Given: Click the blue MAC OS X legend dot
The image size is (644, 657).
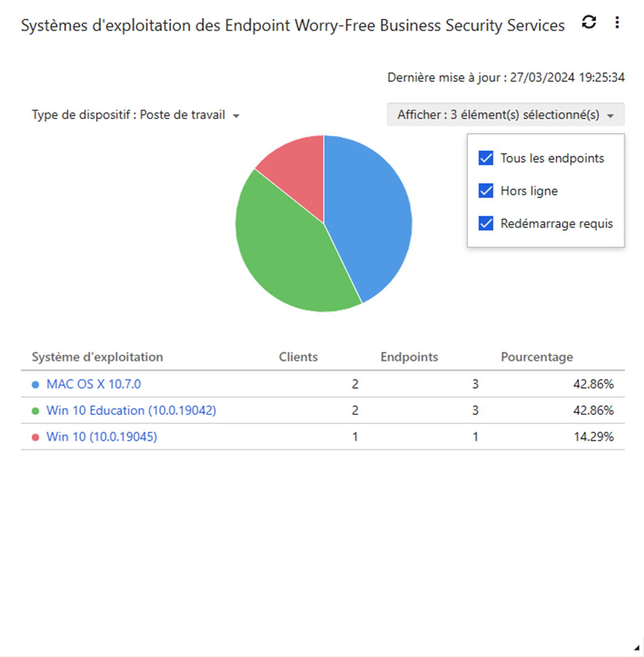Looking at the screenshot, I should coord(35,384).
